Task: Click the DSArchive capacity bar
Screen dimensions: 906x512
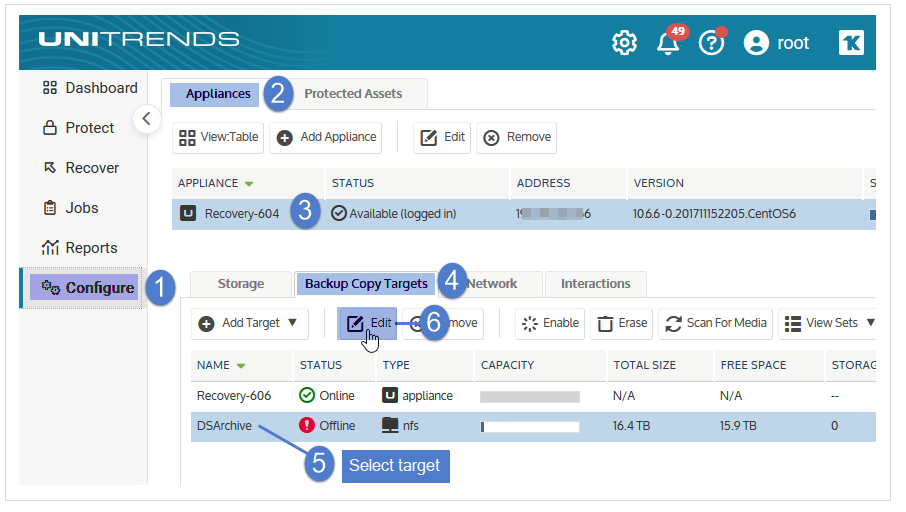Action: point(530,427)
